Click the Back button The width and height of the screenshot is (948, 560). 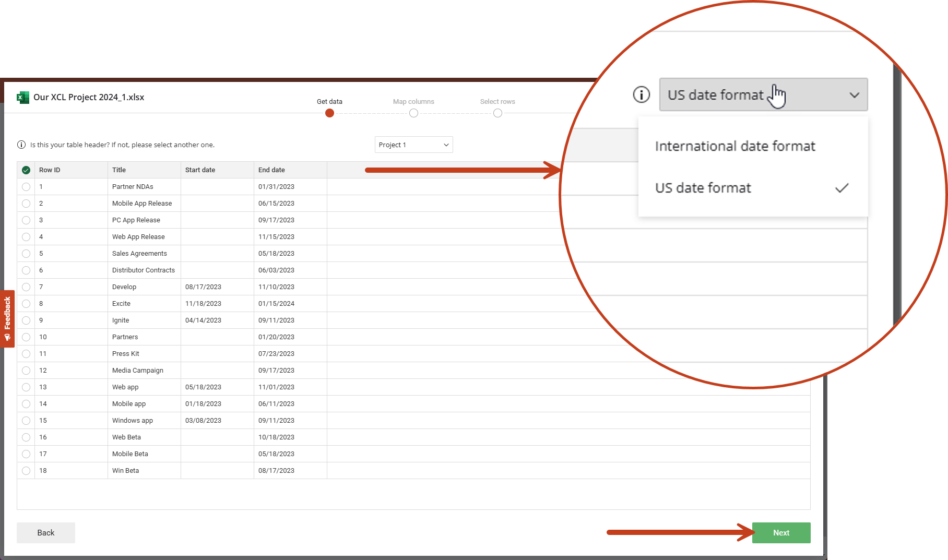tap(45, 532)
